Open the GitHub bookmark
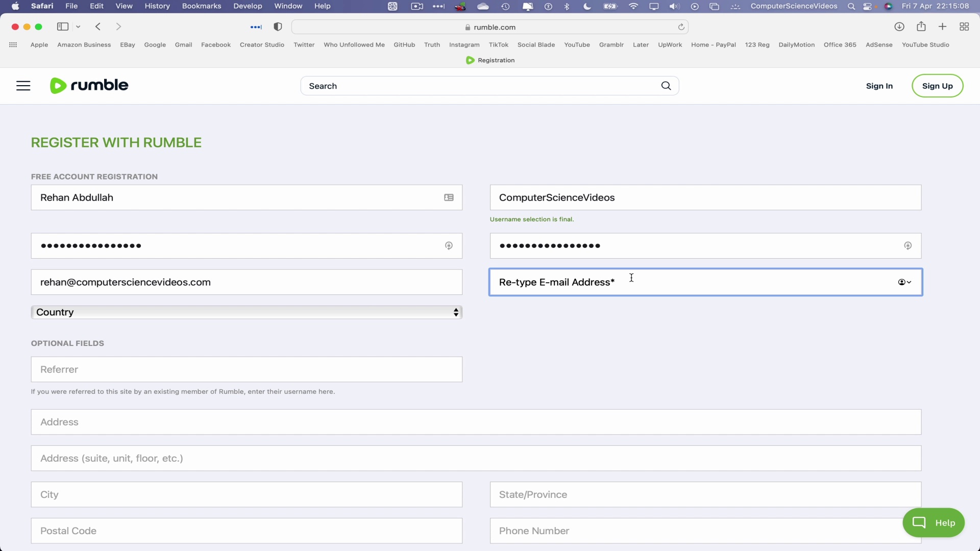The height and width of the screenshot is (551, 980). (x=404, y=45)
